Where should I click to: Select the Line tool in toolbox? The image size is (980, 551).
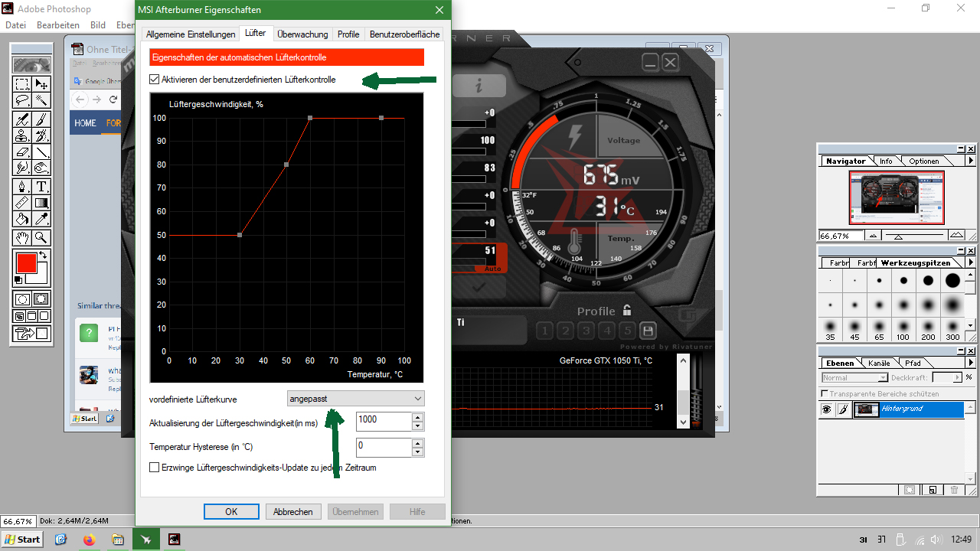pos(41,152)
